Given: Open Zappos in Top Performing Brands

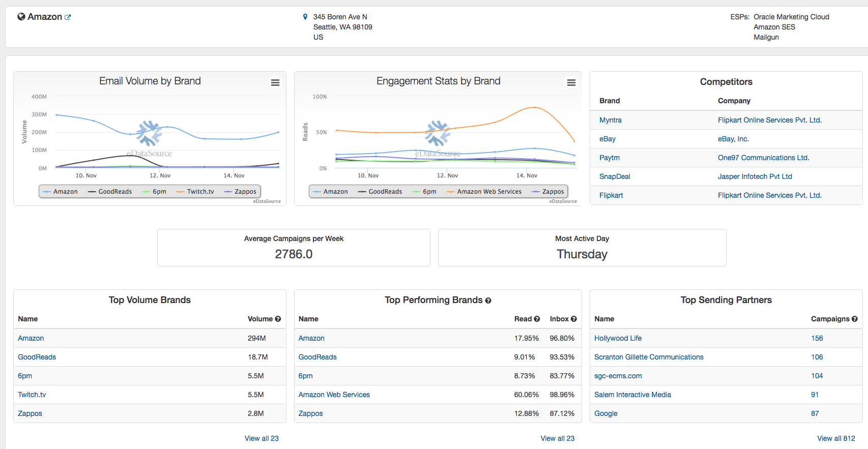Looking at the screenshot, I should pyautogui.click(x=311, y=413).
